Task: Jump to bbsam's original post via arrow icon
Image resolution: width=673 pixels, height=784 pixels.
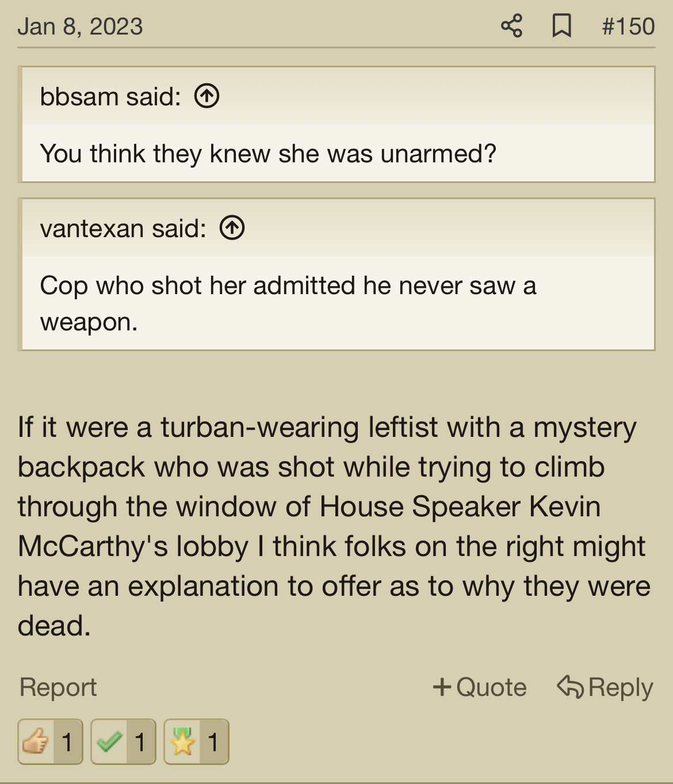Action: tap(207, 96)
